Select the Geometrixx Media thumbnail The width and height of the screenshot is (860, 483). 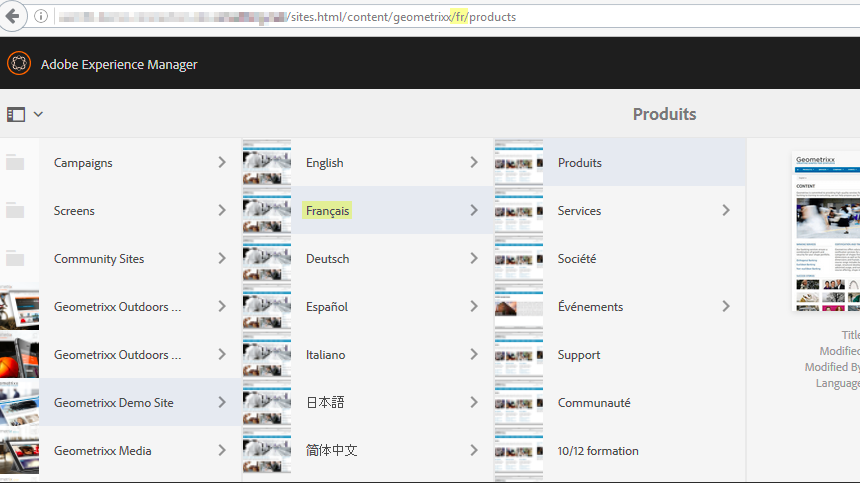[19, 450]
